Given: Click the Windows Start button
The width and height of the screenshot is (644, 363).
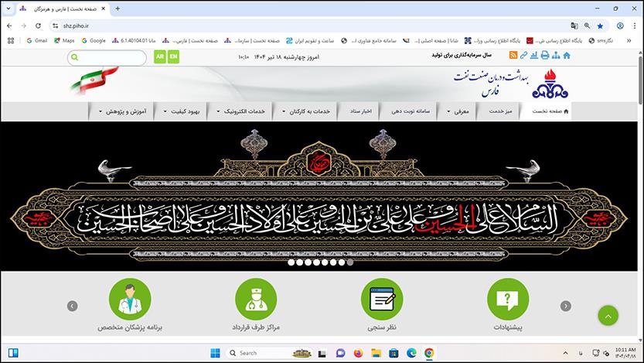Looking at the screenshot, I should pyautogui.click(x=215, y=353).
